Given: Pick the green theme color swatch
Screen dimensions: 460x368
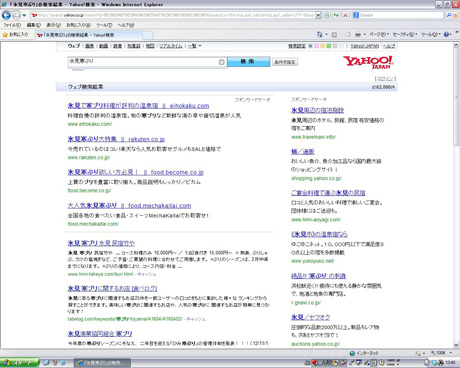Looking at the screenshot, I should [329, 46].
